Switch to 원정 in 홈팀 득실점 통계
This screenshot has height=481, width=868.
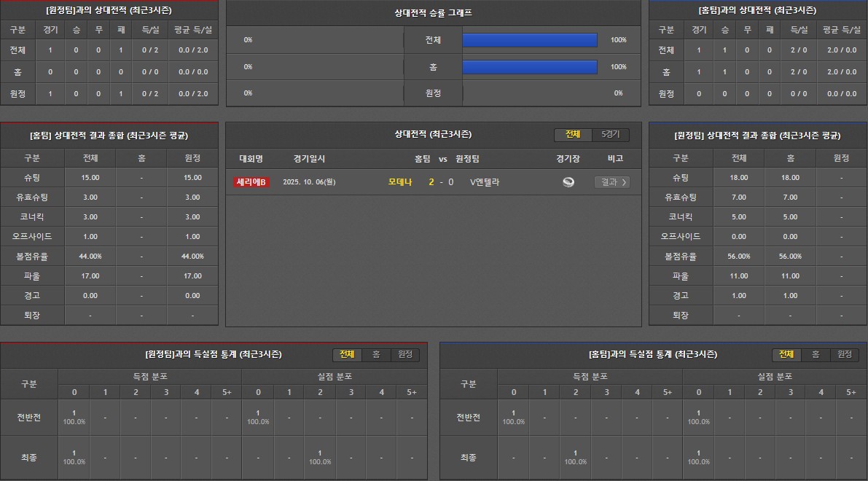click(x=844, y=354)
